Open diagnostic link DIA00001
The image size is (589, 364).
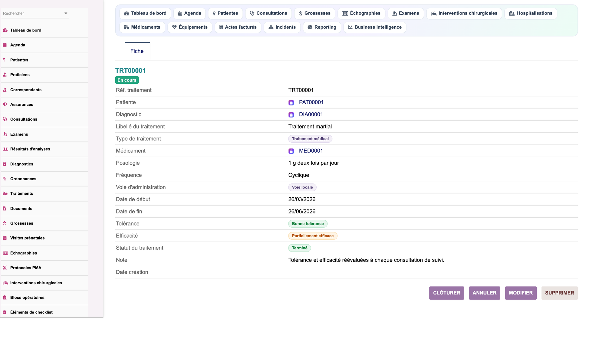(311, 114)
